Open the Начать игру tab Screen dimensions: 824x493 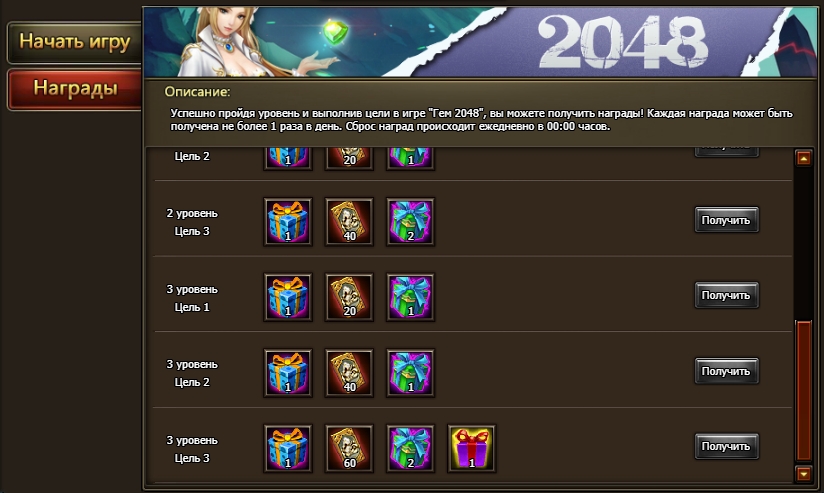(x=75, y=42)
